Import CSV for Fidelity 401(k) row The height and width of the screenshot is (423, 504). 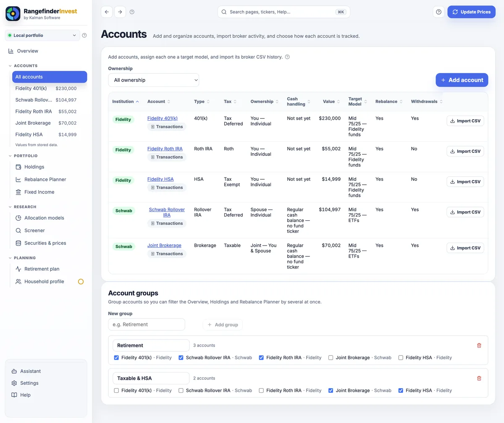(465, 121)
